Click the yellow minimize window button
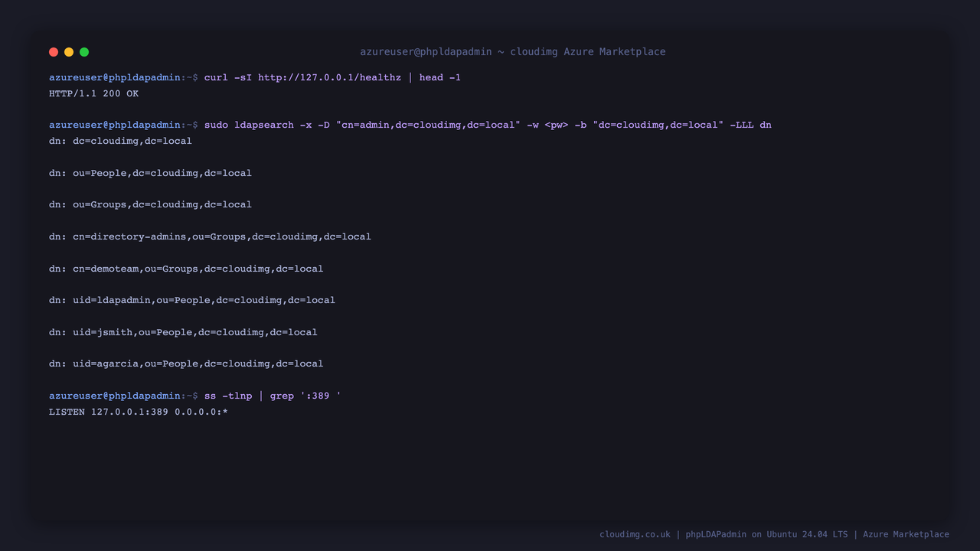Viewport: 980px width, 551px height. (69, 52)
